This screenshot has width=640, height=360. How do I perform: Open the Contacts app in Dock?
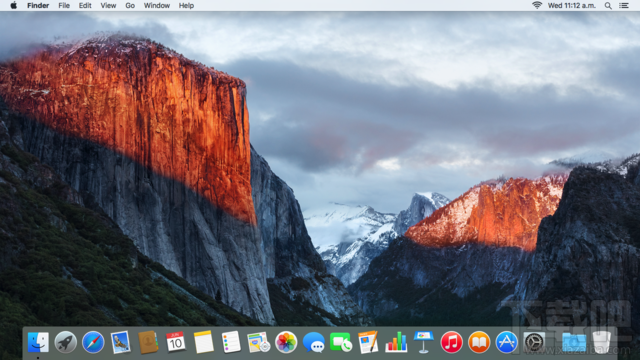[148, 342]
